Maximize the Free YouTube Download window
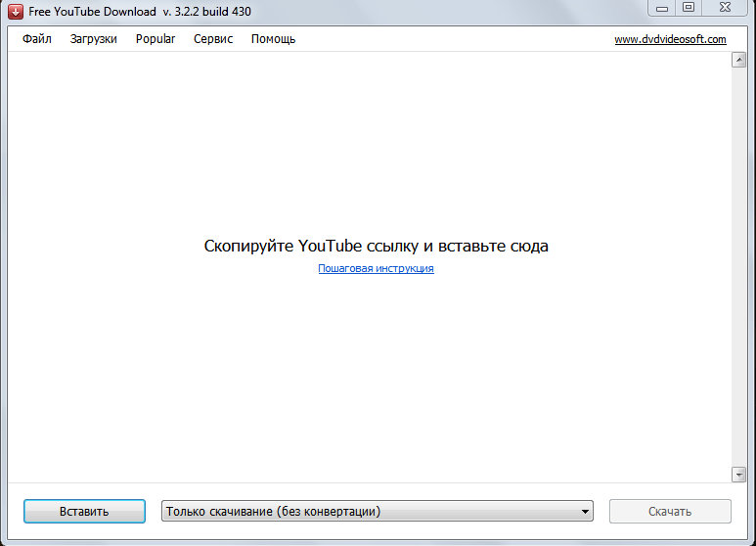The width and height of the screenshot is (756, 546). pyautogui.click(x=689, y=8)
